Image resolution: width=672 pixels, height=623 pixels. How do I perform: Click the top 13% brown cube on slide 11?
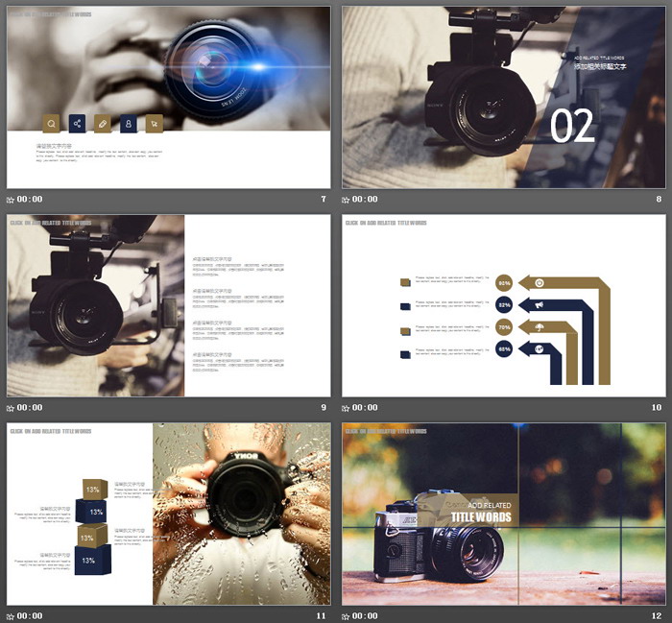94,490
